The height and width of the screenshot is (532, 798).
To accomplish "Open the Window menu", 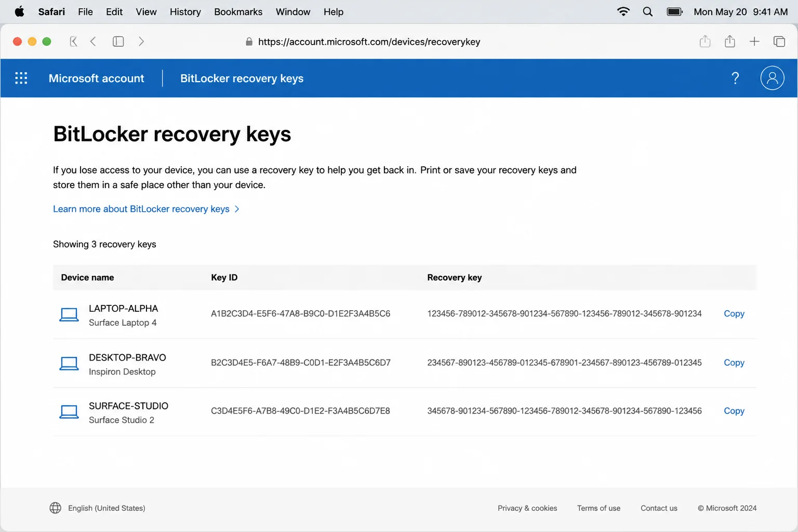I will pos(293,11).
